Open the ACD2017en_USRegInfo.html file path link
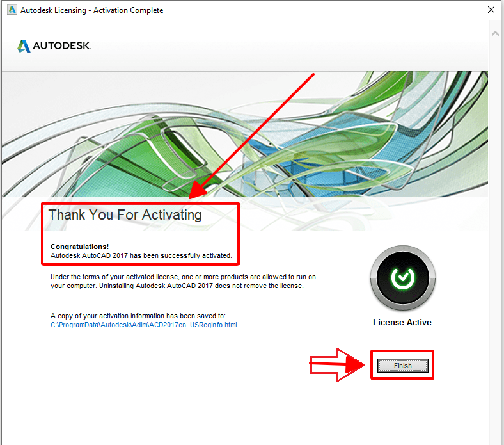This screenshot has width=504, height=445. [144, 325]
